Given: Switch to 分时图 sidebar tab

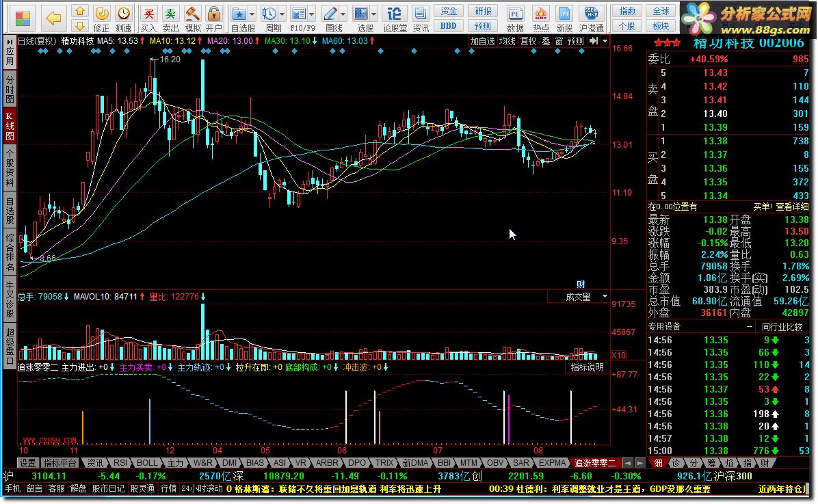Looking at the screenshot, I should [x=10, y=88].
